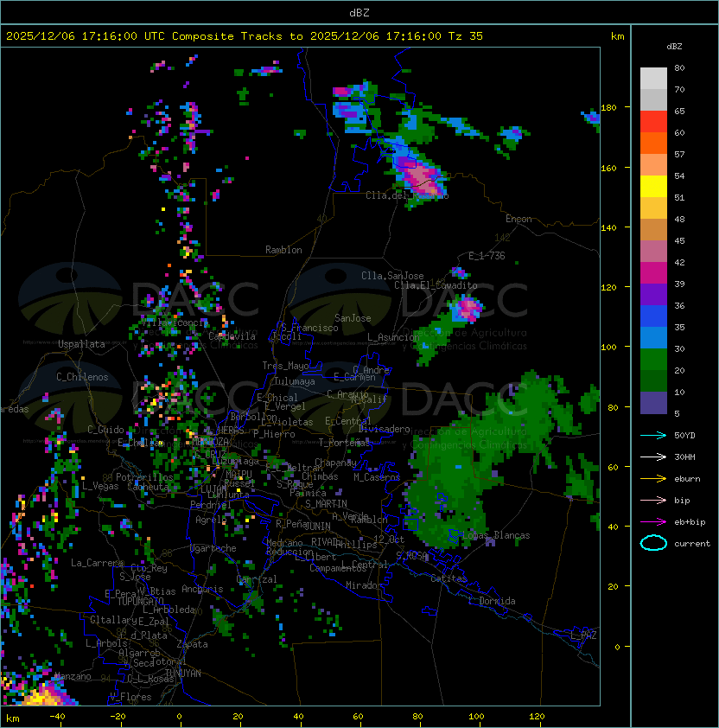Click the SanJose label near L_Asuncion
Image resolution: width=719 pixels, height=728 pixels.
(x=353, y=318)
